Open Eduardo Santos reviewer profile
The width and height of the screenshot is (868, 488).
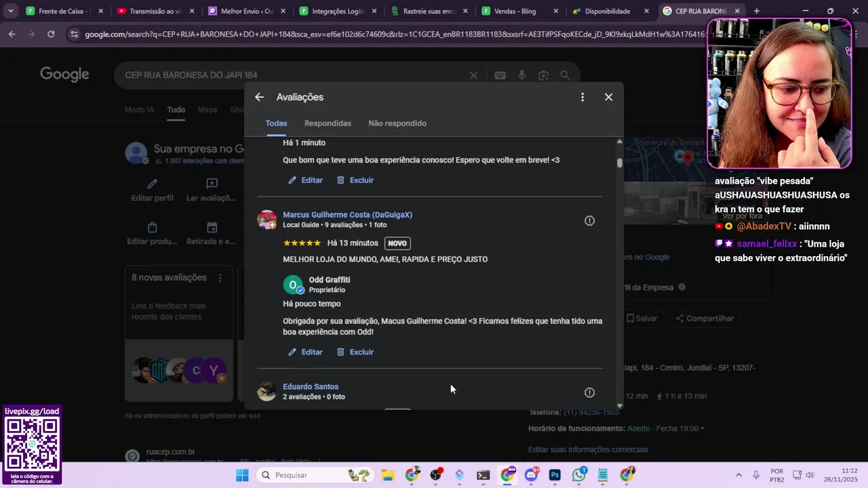(x=311, y=387)
